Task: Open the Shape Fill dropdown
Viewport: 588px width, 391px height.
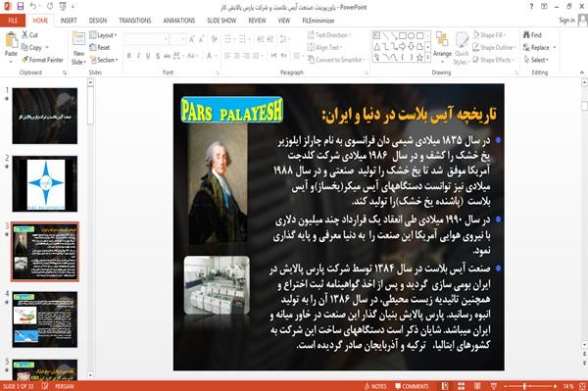Action: [489, 35]
